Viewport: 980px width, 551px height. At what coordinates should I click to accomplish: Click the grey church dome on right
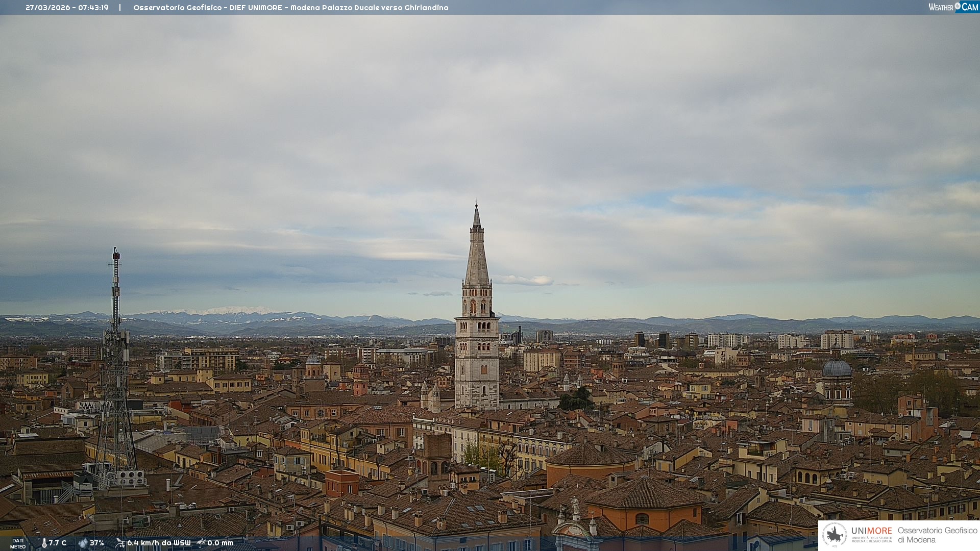[837, 369]
